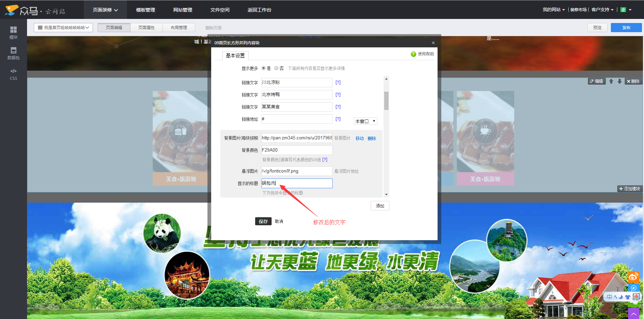Click the dialog scrollbar down arrow

(386, 195)
